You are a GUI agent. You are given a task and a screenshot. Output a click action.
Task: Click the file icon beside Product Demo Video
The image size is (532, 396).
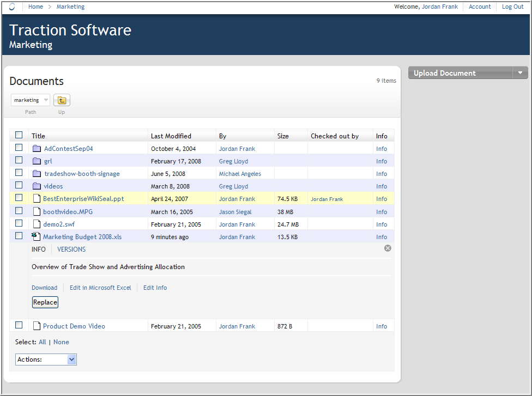37,326
